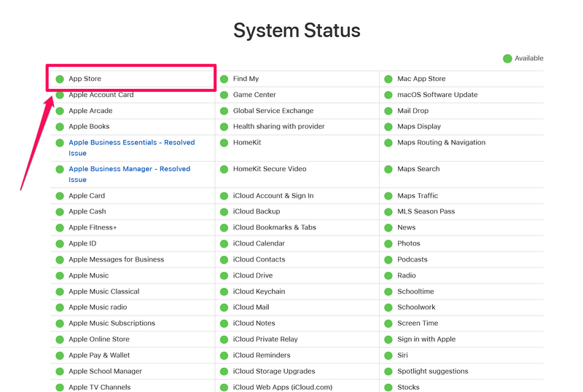This screenshot has width=583, height=392.
Task: Select Apple Music Subscriptions text
Action: pos(112,323)
